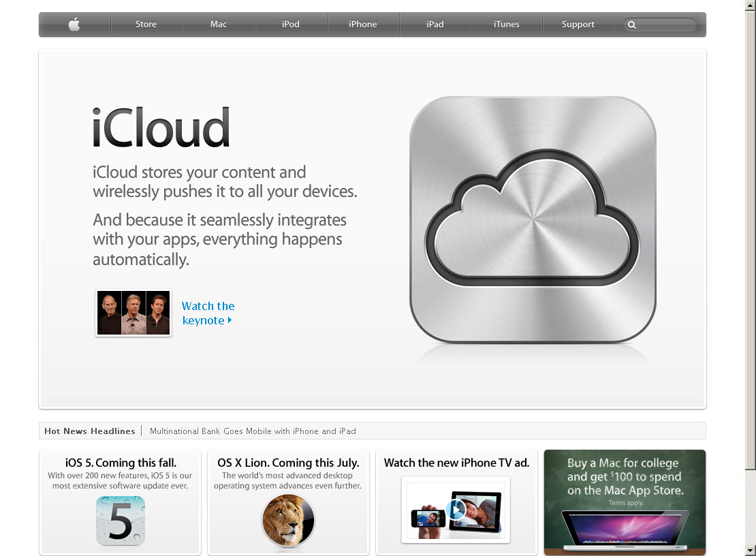Click the large iCloud brushed-metal icon
Viewport: 756px width, 556px height.
click(x=532, y=219)
